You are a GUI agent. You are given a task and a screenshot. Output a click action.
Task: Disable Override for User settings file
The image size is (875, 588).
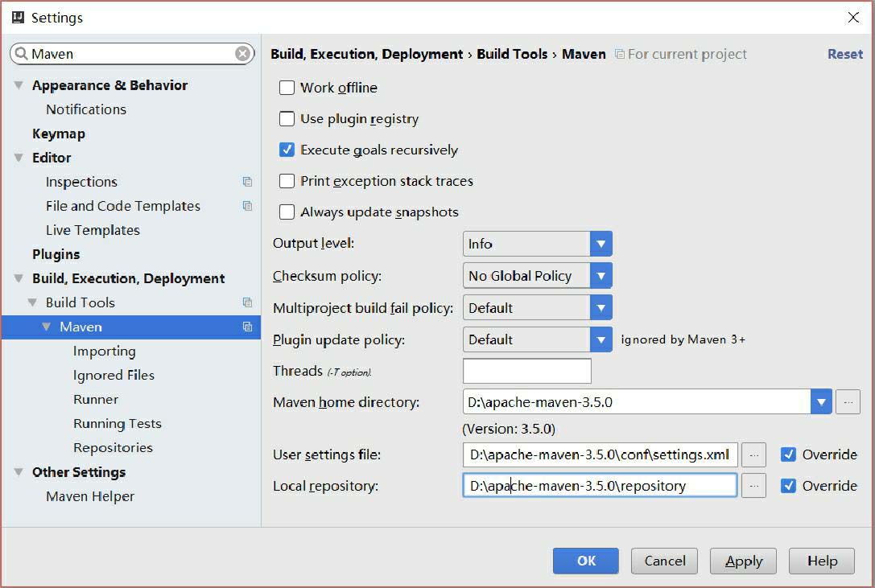(789, 454)
